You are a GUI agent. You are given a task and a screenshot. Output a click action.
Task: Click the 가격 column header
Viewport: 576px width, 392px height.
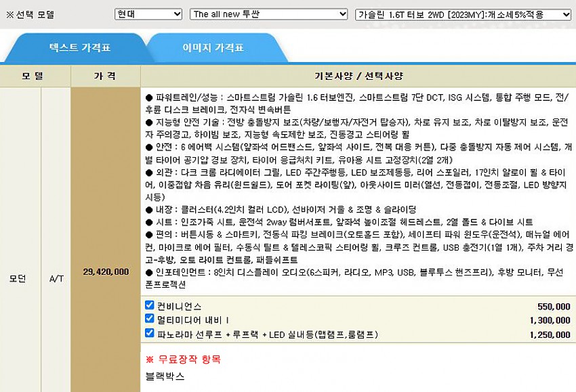tap(105, 76)
